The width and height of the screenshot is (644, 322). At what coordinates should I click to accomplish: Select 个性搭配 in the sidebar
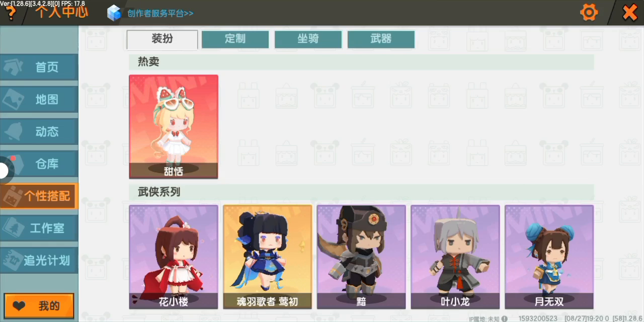pyautogui.click(x=39, y=196)
